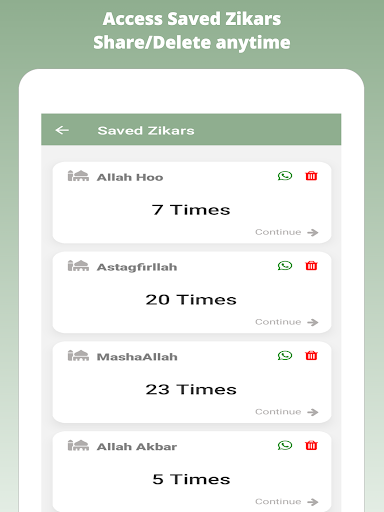Viewport: 384px width, 512px height.
Task: Open the 23 Times MashaAllah card
Action: pyautogui.click(x=192, y=382)
